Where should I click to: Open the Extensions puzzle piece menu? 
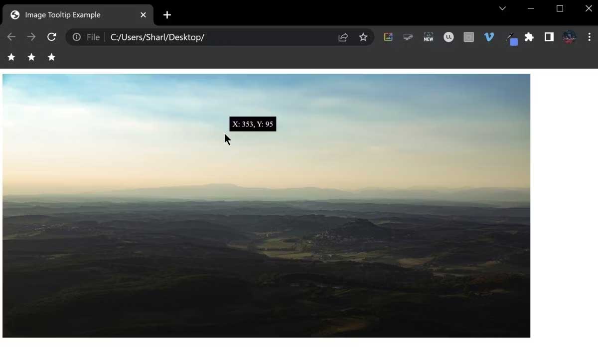click(x=529, y=37)
